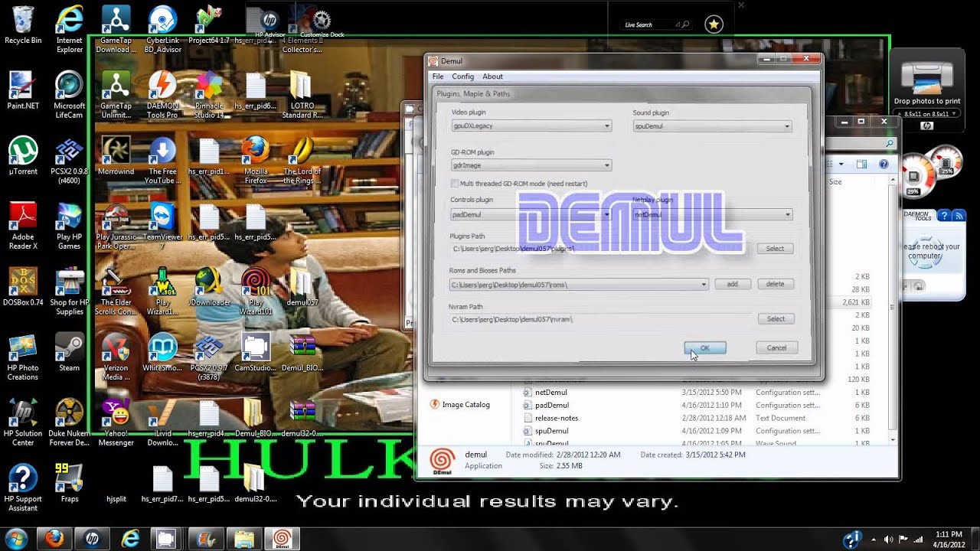The width and height of the screenshot is (980, 551).
Task: Click the clock in system tray
Action: coord(950,540)
